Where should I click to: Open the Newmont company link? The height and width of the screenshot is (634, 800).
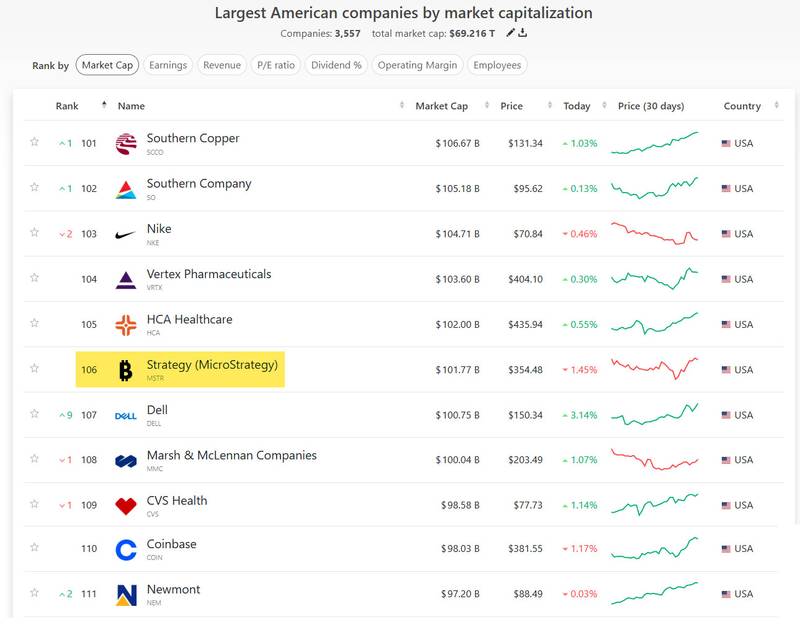point(173,590)
